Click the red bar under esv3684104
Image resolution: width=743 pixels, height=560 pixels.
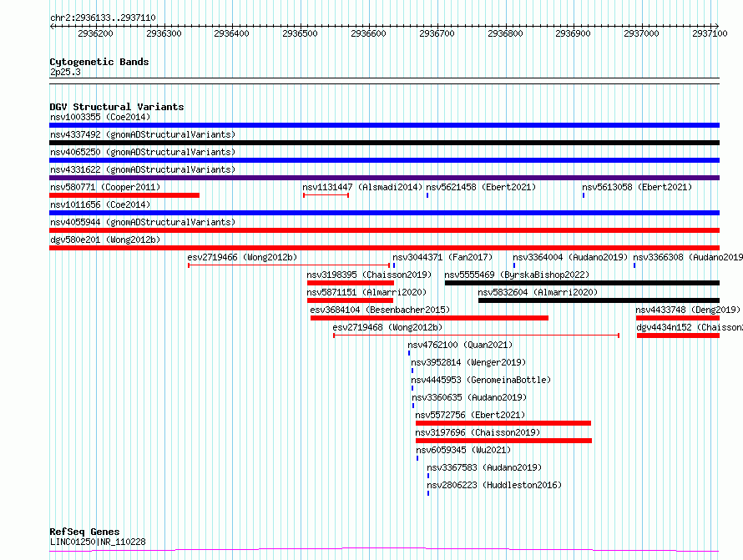click(x=429, y=318)
